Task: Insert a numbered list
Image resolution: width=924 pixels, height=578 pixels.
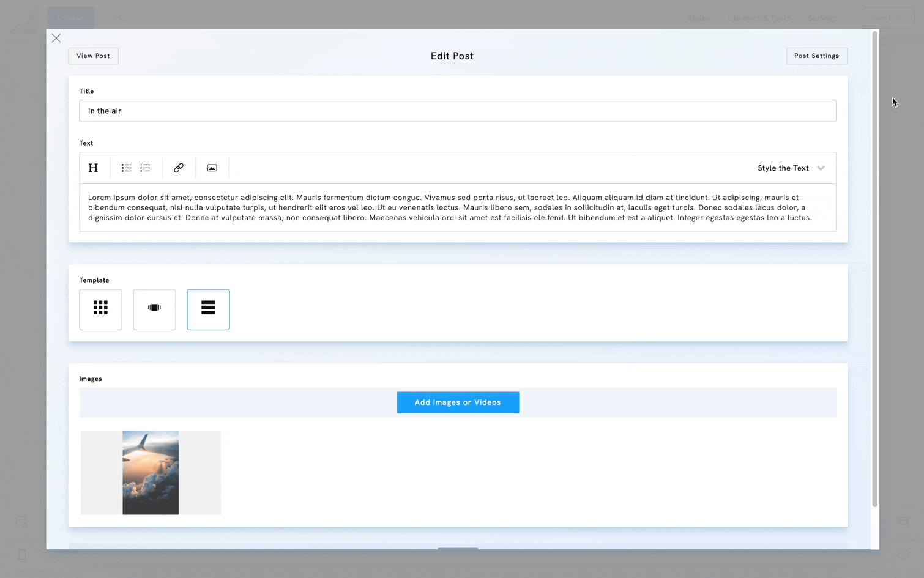Action: click(145, 168)
